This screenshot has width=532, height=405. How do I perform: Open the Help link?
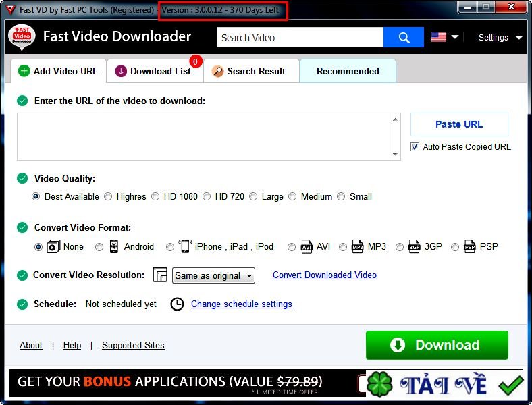click(72, 346)
